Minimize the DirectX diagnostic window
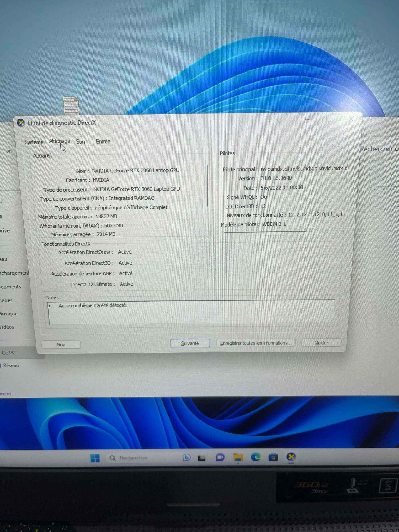The width and height of the screenshot is (399, 532). pos(307,119)
